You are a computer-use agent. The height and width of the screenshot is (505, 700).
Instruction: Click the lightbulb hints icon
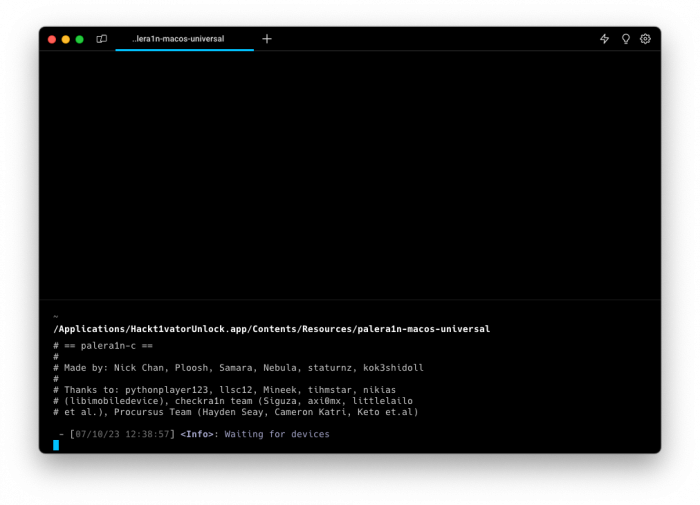[x=626, y=39]
